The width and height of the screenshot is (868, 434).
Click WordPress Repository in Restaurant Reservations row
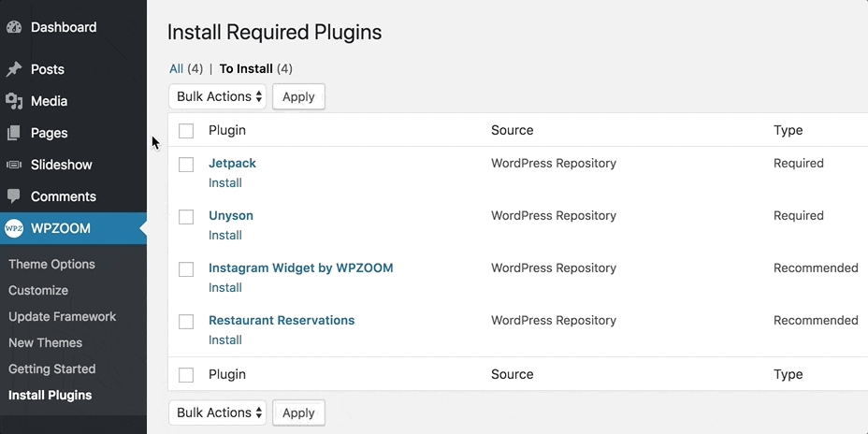pyautogui.click(x=554, y=320)
